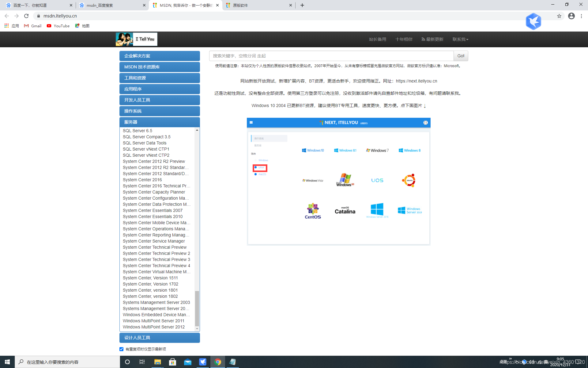Image resolution: width=588 pixels, height=368 pixels.
Task: Expand the 工具和资源 section
Action: (160, 78)
